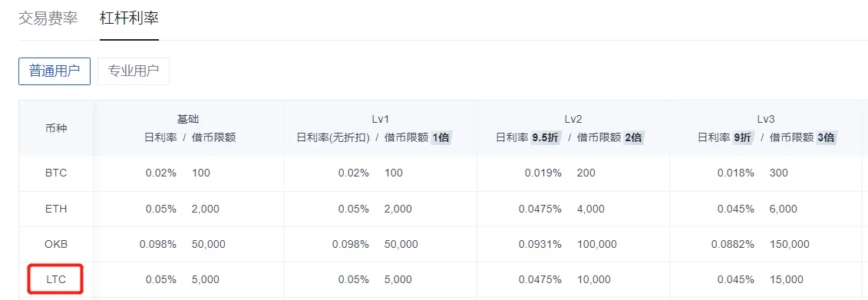The width and height of the screenshot is (868, 300).
Task: Click LTC Lv2 limit 10,000
Action: coord(593,279)
